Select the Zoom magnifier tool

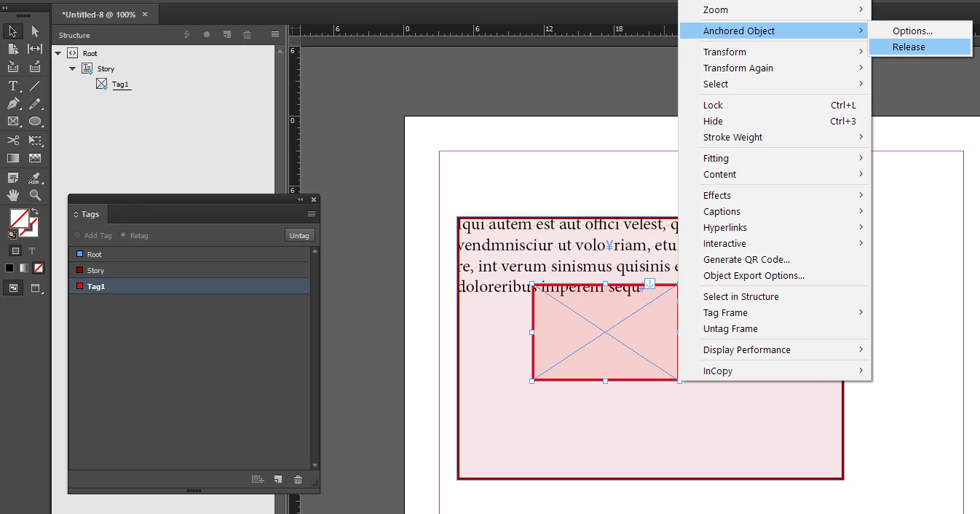(x=35, y=195)
